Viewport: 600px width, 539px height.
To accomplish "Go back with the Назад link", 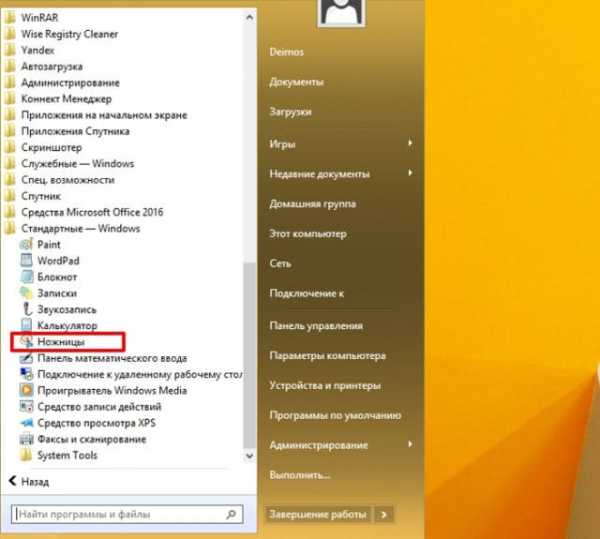I will click(x=35, y=482).
